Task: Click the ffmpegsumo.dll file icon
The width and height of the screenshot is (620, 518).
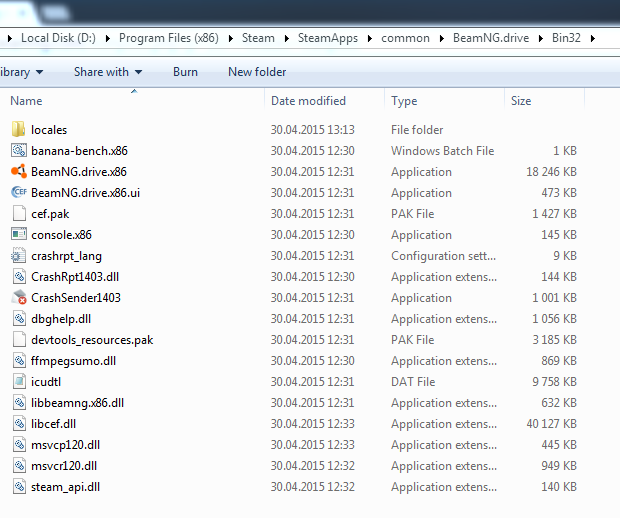Action: 19,360
